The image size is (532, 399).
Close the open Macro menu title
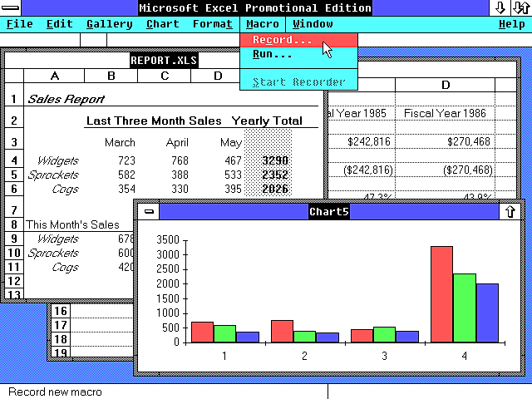pyautogui.click(x=263, y=24)
